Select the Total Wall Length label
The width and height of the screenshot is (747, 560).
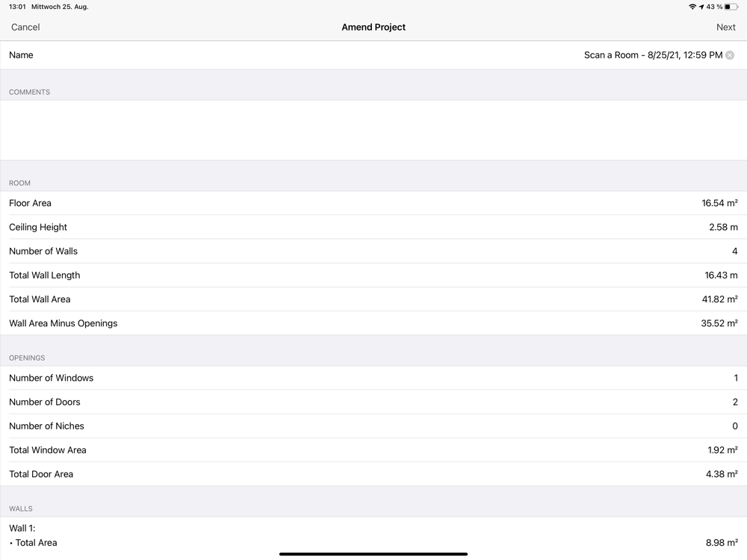(x=45, y=276)
